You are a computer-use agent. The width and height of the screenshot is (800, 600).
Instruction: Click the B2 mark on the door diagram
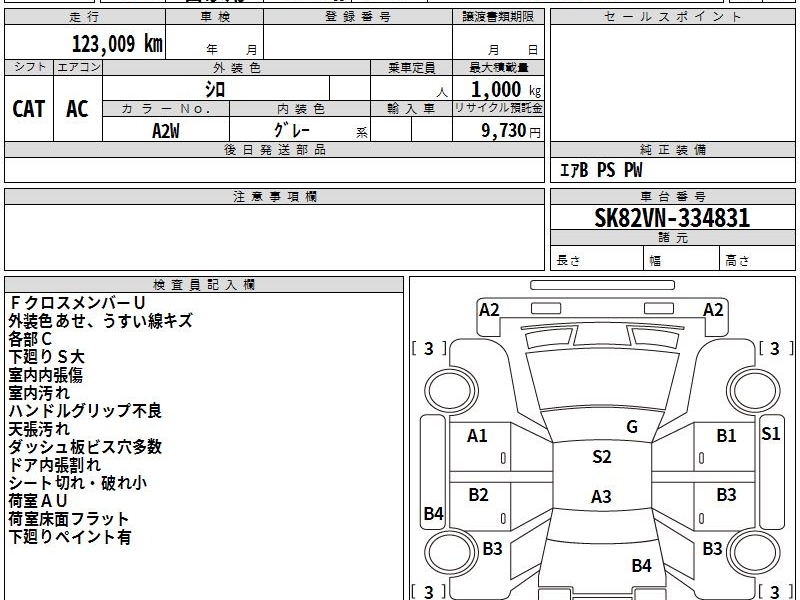(x=478, y=495)
